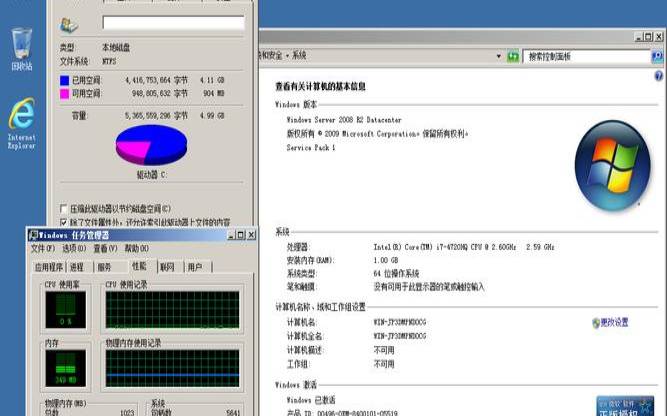The width and height of the screenshot is (667, 416).
Task: Click the genuine Microsoft software badge
Action: pos(625,406)
